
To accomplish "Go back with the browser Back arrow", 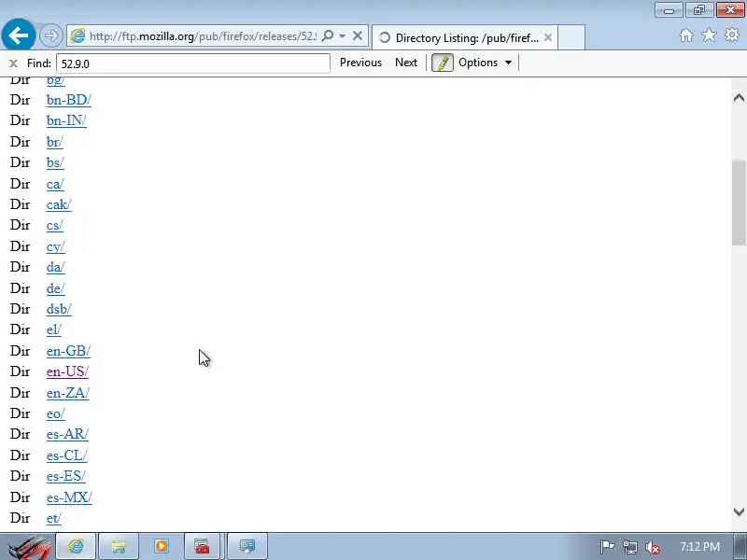I will click(18, 35).
